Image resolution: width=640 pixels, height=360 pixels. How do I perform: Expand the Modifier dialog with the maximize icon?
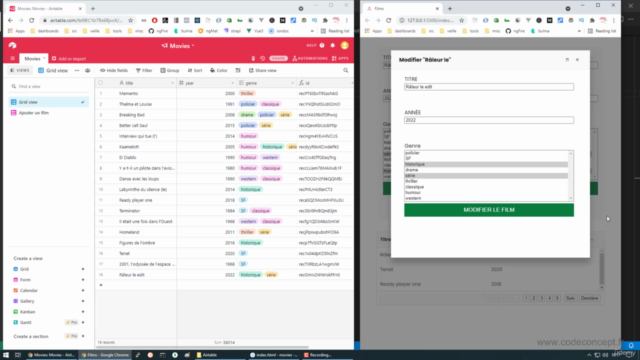(x=567, y=60)
